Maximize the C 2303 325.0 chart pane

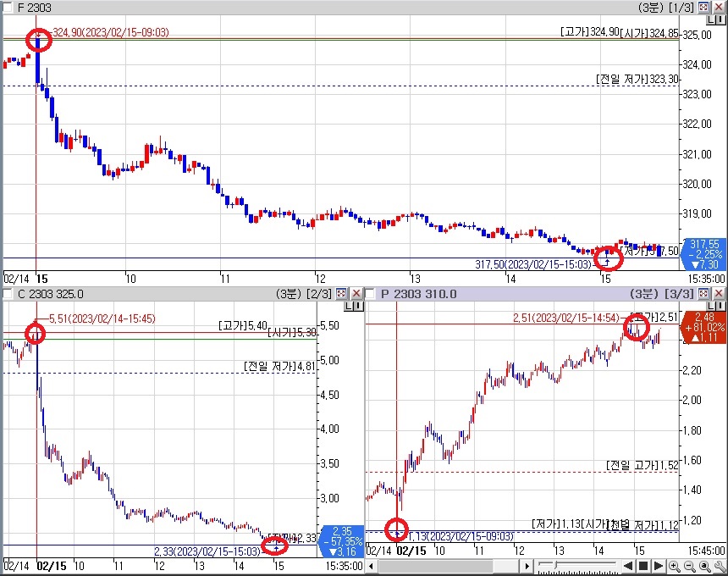(341, 294)
